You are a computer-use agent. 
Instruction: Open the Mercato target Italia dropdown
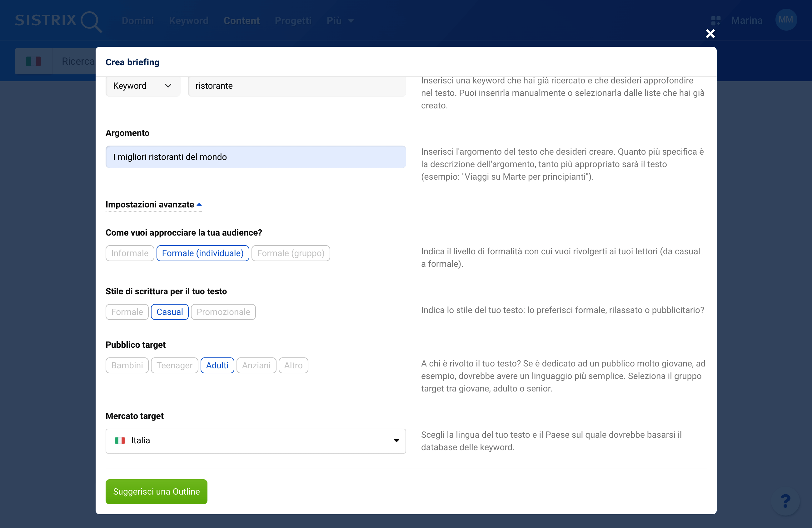(x=256, y=441)
